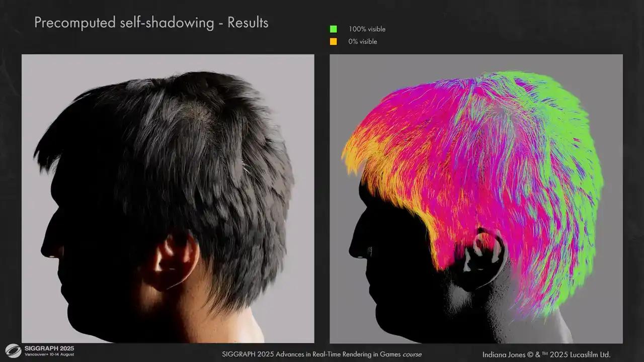Click the SIGGRAPH swirl logo icon
The image size is (644, 362).
(x=13, y=350)
